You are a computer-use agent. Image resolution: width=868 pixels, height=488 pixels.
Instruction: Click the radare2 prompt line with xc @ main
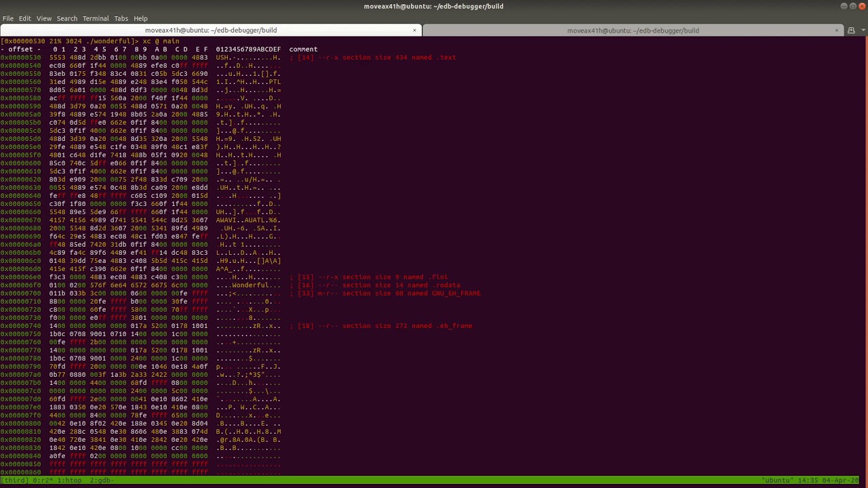click(x=90, y=41)
